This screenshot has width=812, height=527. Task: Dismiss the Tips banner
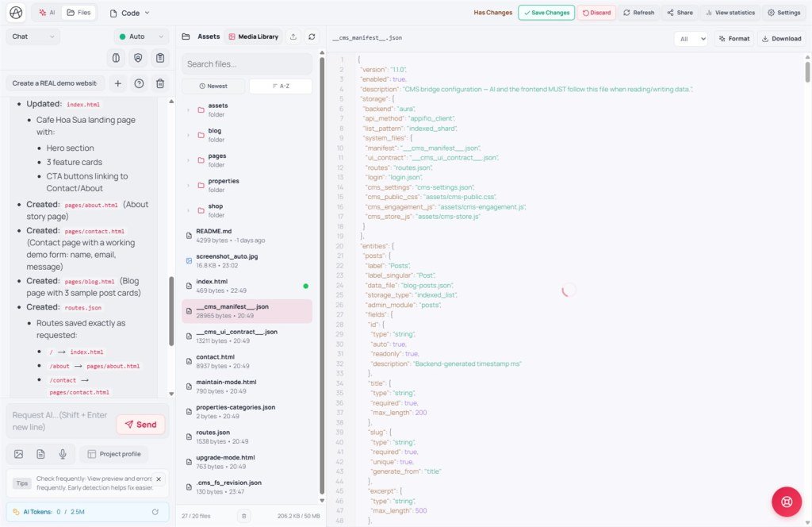[159, 479]
